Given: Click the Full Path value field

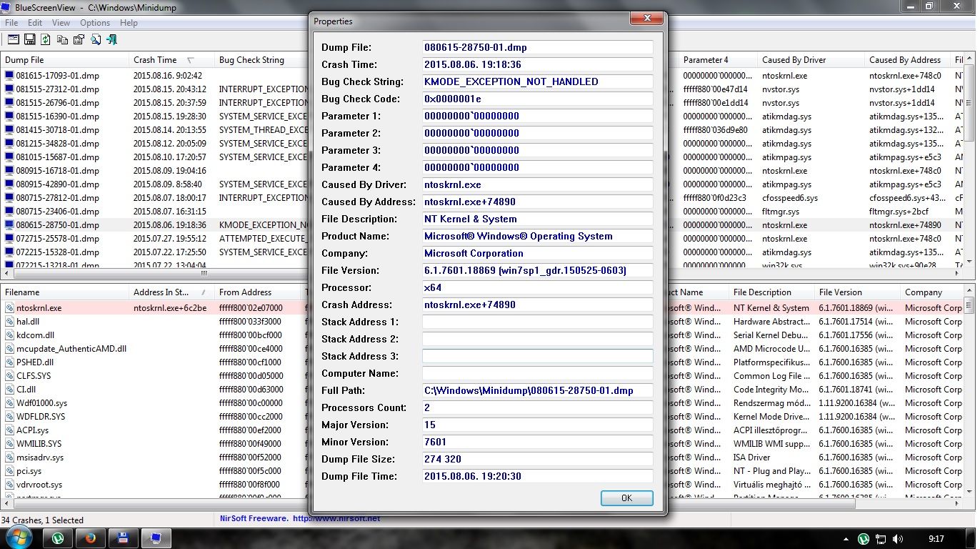Looking at the screenshot, I should (x=538, y=390).
